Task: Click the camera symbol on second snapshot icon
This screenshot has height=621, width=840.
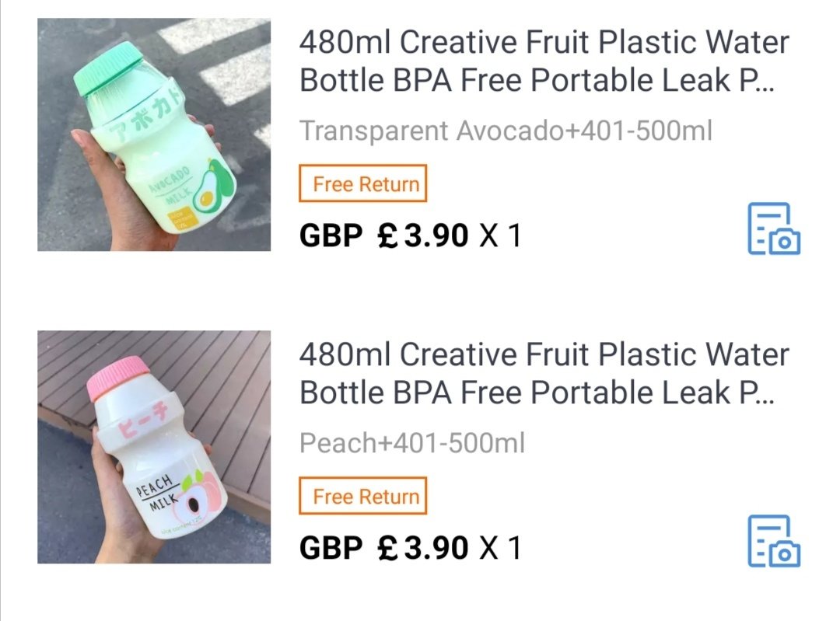Action: click(785, 554)
